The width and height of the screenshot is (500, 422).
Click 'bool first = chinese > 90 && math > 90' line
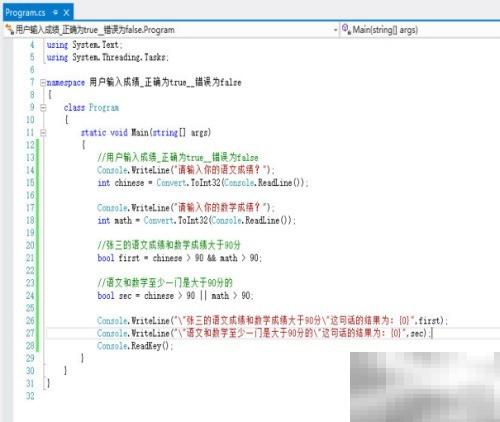pyautogui.click(x=179, y=258)
